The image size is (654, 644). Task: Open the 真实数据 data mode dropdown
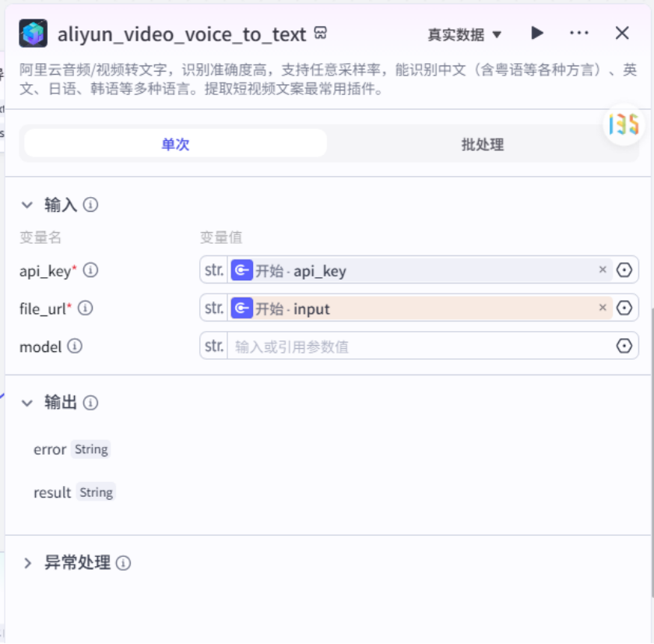[464, 34]
